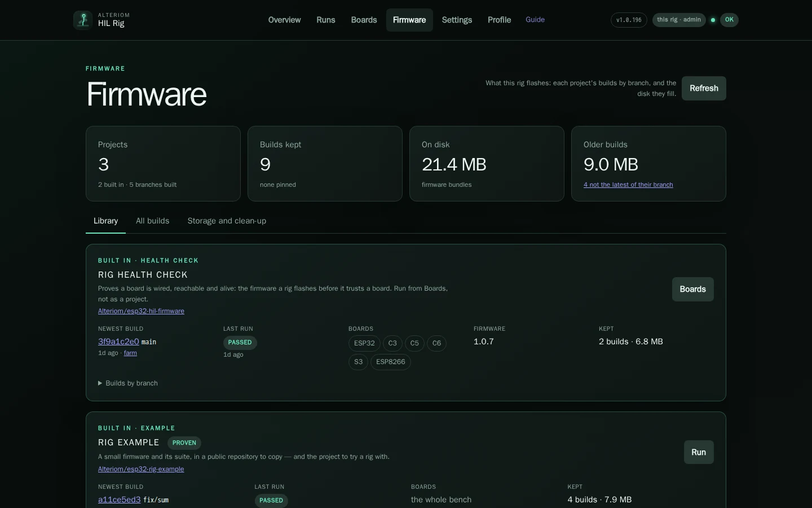Open the Storage and clean-up tab
Viewport: 812px width, 508px height.
click(227, 221)
